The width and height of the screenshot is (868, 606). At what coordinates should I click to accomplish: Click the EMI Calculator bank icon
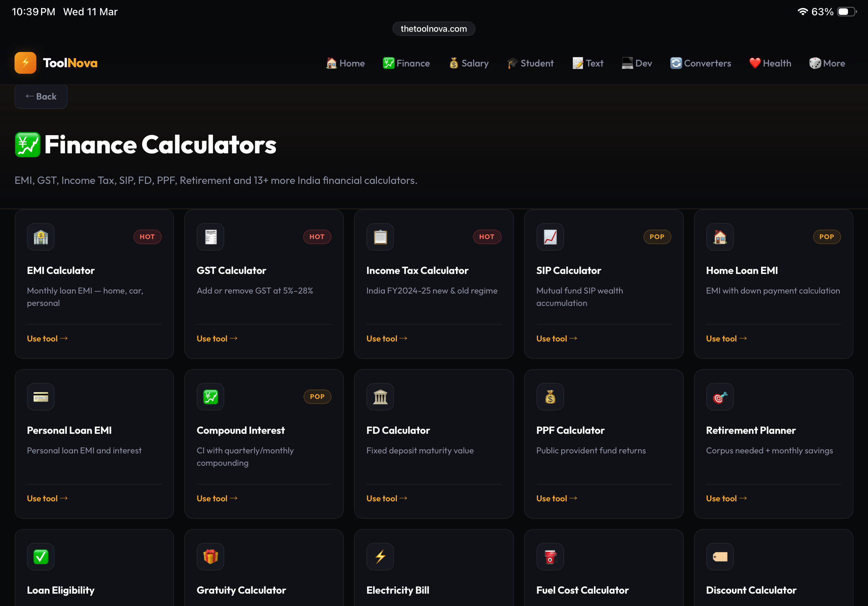pyautogui.click(x=40, y=237)
